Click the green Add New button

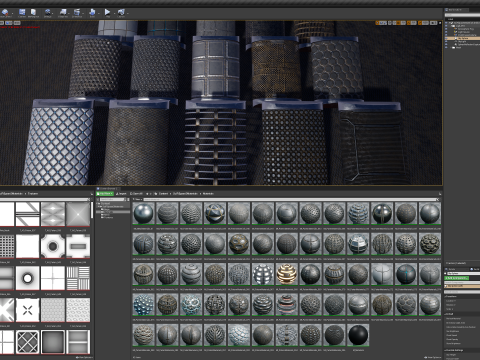(x=105, y=194)
